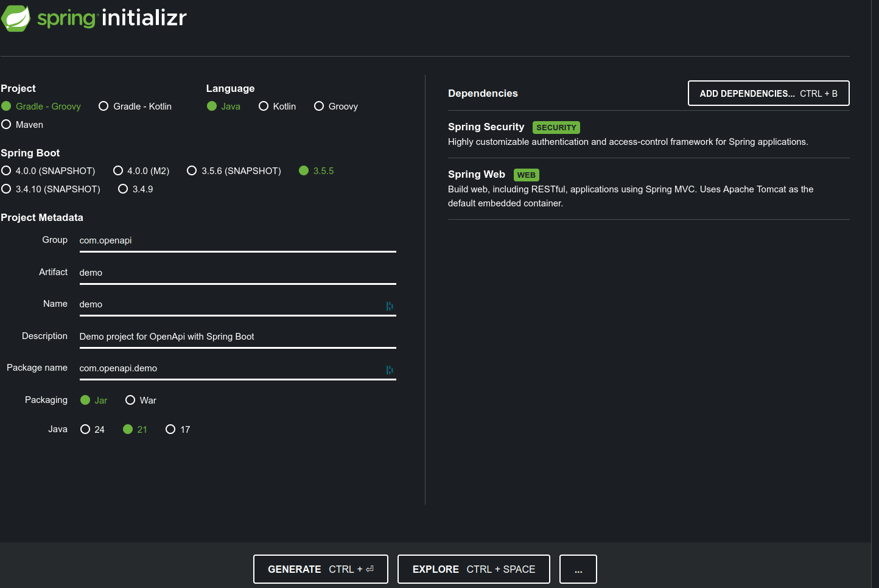Click the SECURITY category badge

click(556, 127)
